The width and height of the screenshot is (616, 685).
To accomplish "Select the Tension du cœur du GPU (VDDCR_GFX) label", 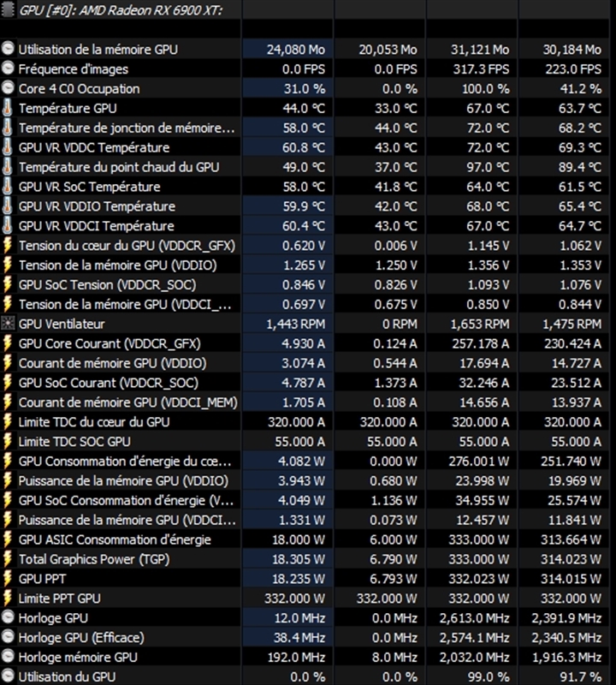I will 127,246.
